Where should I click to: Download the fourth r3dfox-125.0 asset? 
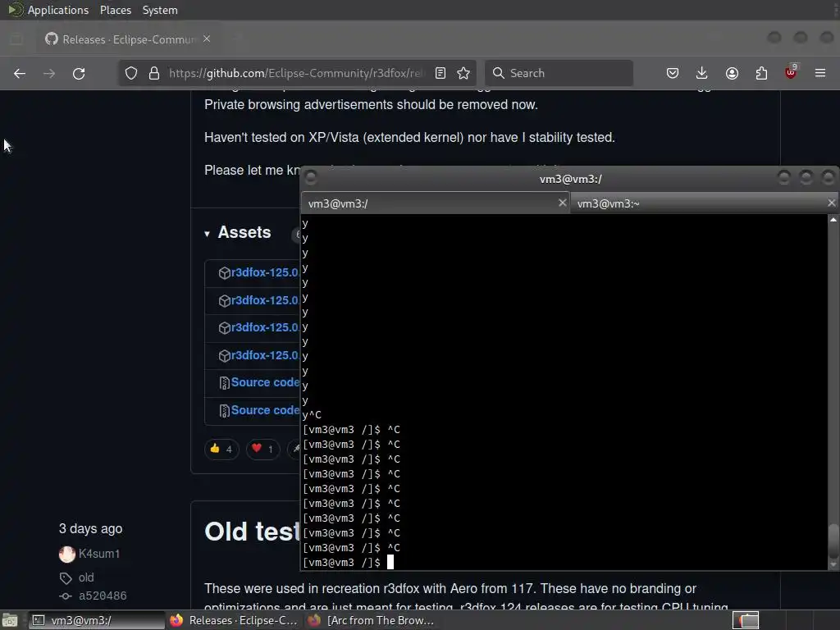click(265, 355)
